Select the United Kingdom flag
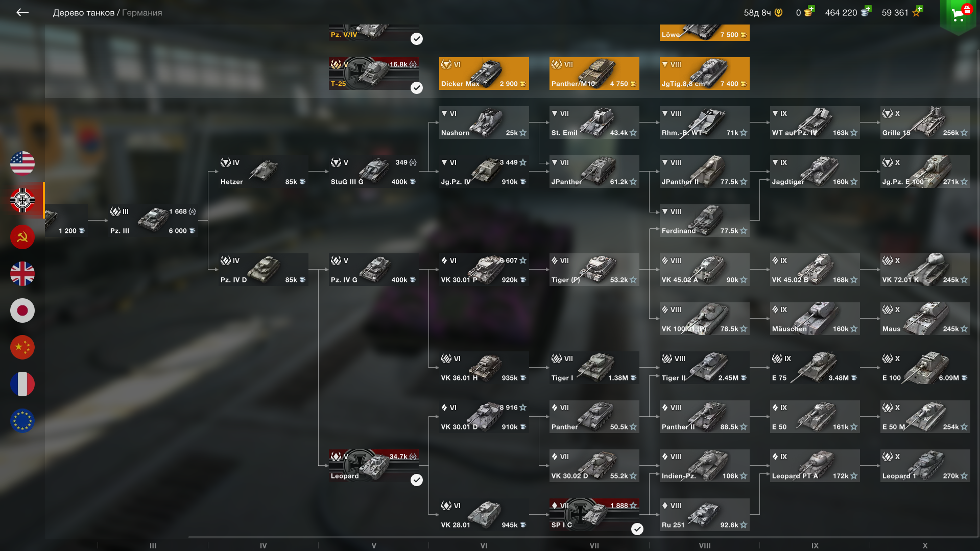980x551 pixels. tap(22, 274)
